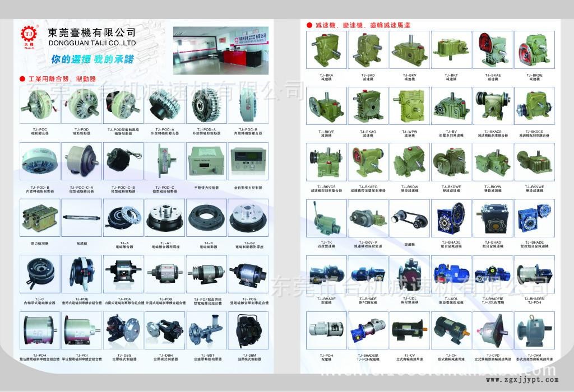
Task: Open the TJ-BV reducer product image
Action: [451, 106]
